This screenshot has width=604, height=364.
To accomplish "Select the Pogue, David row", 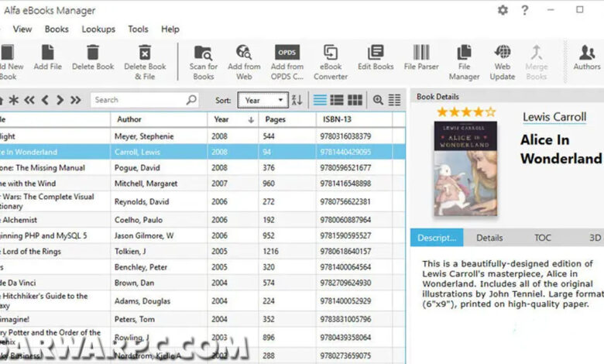I will pyautogui.click(x=203, y=167).
